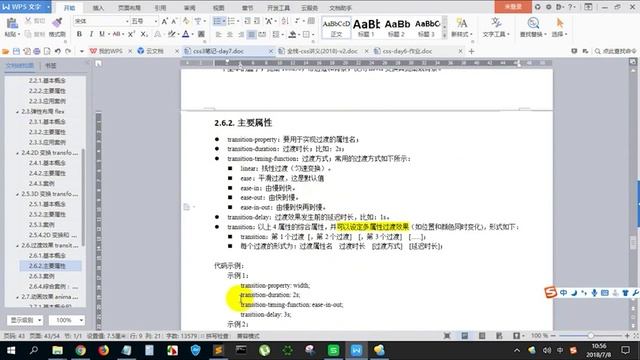This screenshot has width=640, height=360.
Task: Click the center alignment icon
Action: coord(230,35)
